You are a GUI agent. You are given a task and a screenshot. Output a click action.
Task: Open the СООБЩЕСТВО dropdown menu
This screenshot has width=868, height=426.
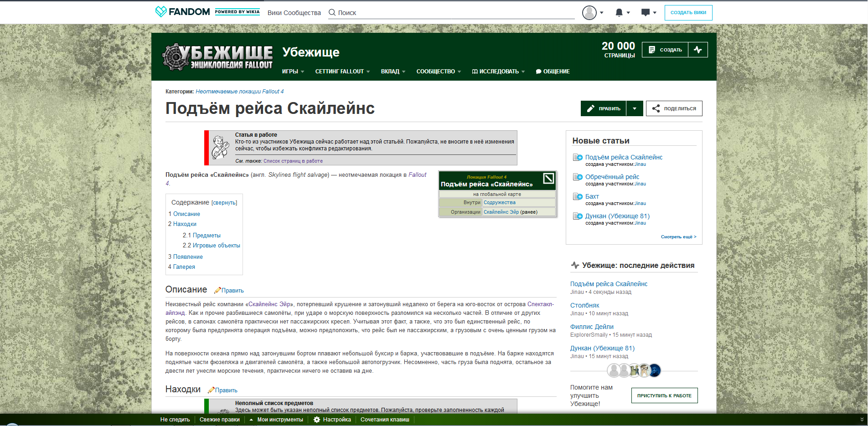439,72
